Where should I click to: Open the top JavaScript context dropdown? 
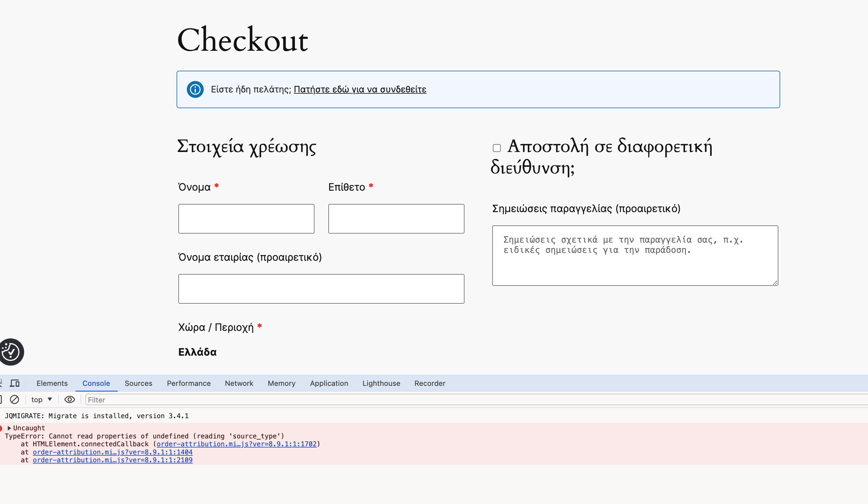pos(41,399)
